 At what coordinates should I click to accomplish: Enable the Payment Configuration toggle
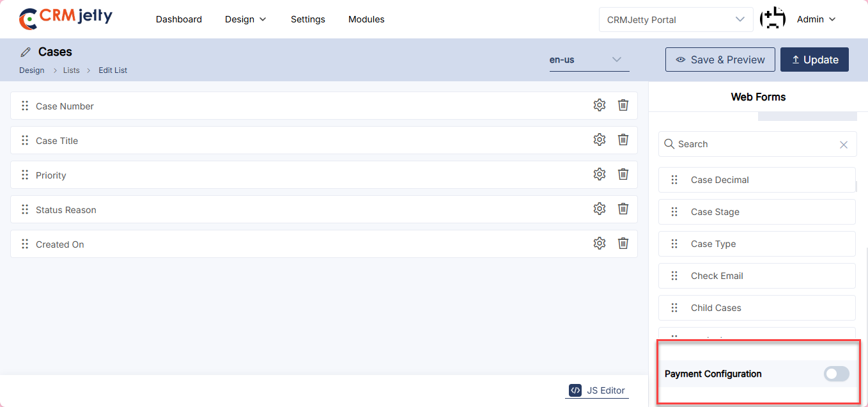[x=836, y=374]
